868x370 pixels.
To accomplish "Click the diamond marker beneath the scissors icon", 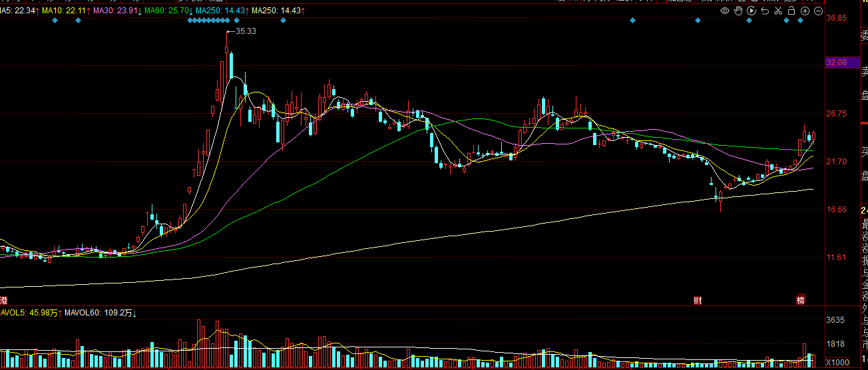I will tap(786, 21).
